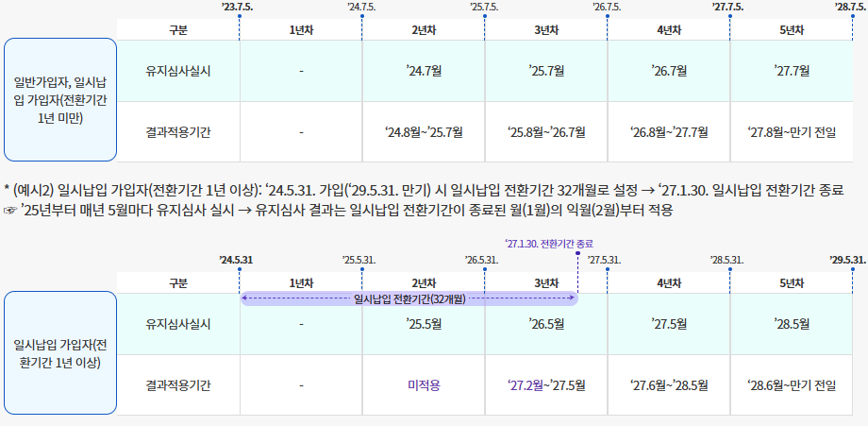
Task: Select the '27.8월~만기 전일 cell
Action: click(792, 132)
